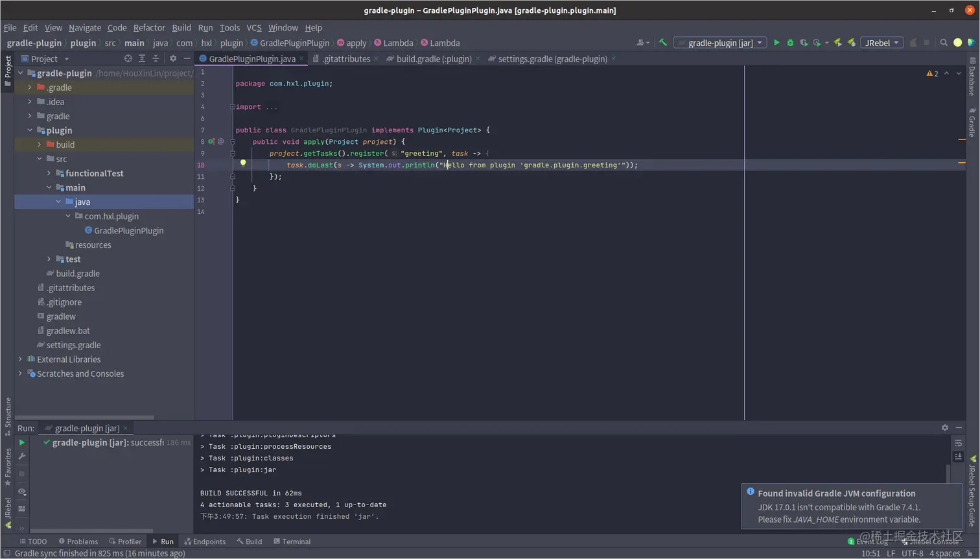Expand All in the Project tree toolbar
Viewport: 980px width, 559px height.
[142, 58]
